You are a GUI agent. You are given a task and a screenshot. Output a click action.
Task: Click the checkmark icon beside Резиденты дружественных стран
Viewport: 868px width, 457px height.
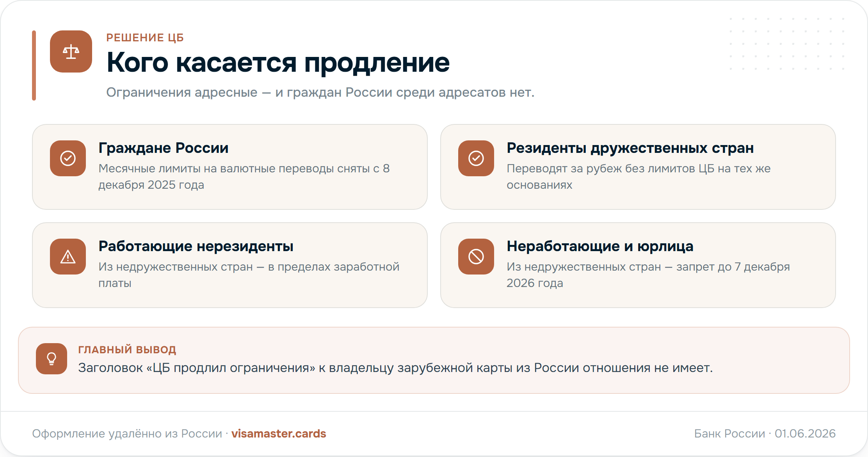point(476,158)
